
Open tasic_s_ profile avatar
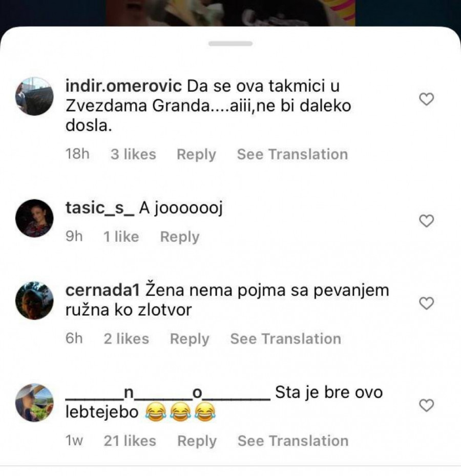pos(34,218)
